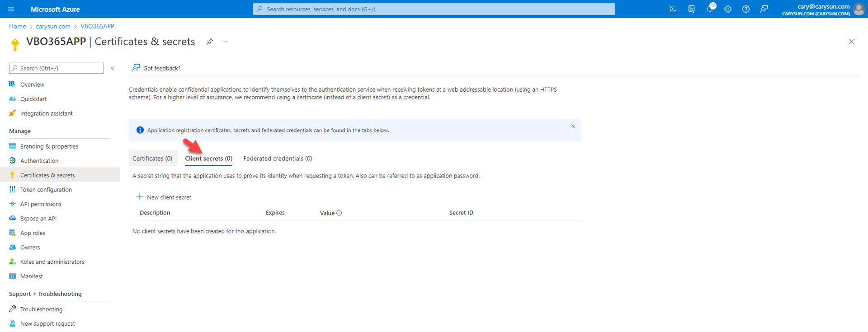Click the Overview icon in sidebar

click(x=12, y=84)
